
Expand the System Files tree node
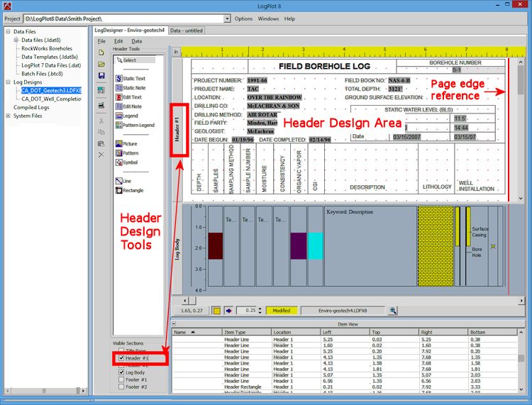click(8, 116)
